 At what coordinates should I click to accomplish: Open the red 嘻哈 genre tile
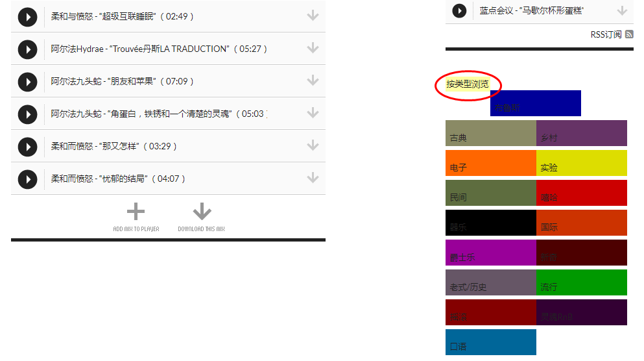pyautogui.click(x=582, y=193)
